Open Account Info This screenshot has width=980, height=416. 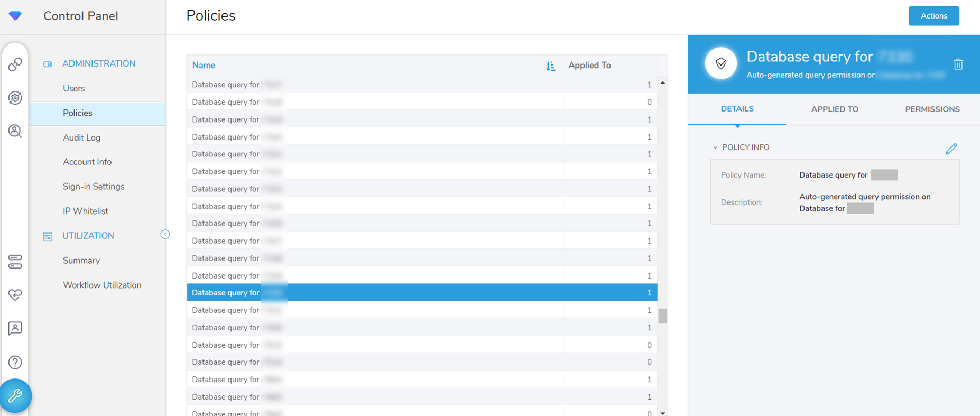pos(87,162)
